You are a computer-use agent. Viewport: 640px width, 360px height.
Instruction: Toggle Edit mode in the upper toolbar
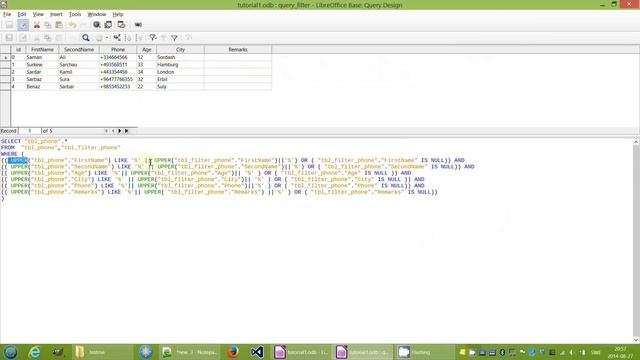pyautogui.click(x=23, y=25)
